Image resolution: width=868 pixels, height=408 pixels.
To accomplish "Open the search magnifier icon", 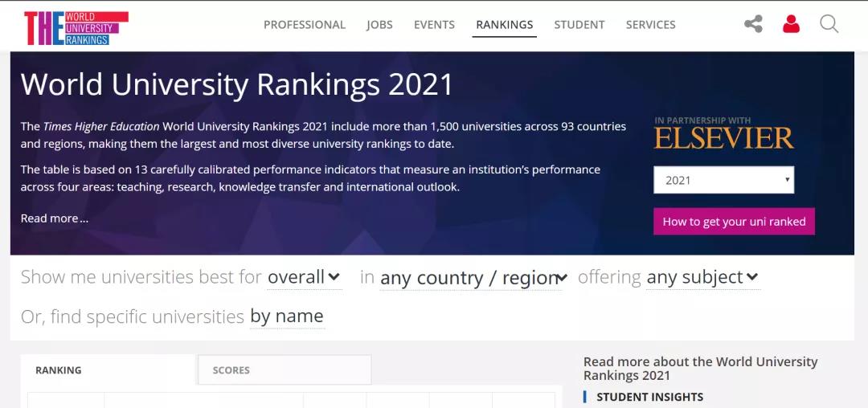I will point(829,24).
